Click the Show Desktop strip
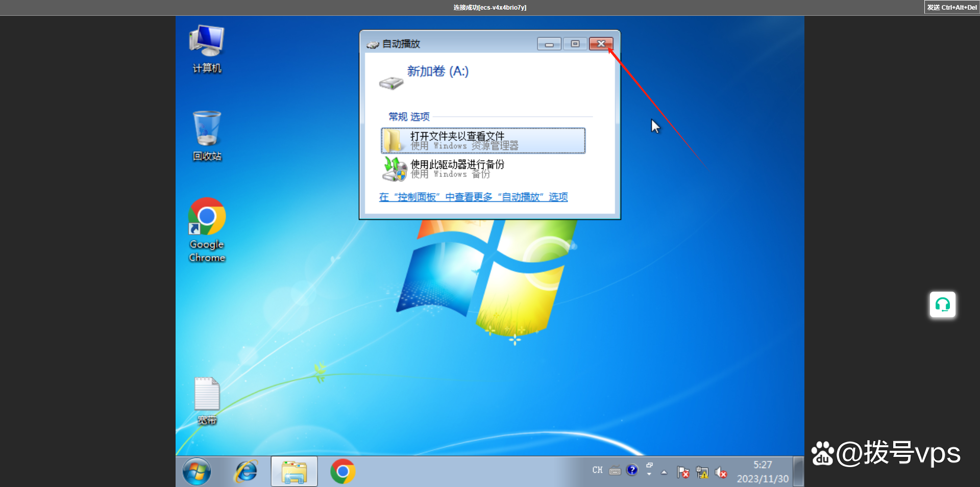Image resolution: width=980 pixels, height=487 pixels. (799, 472)
